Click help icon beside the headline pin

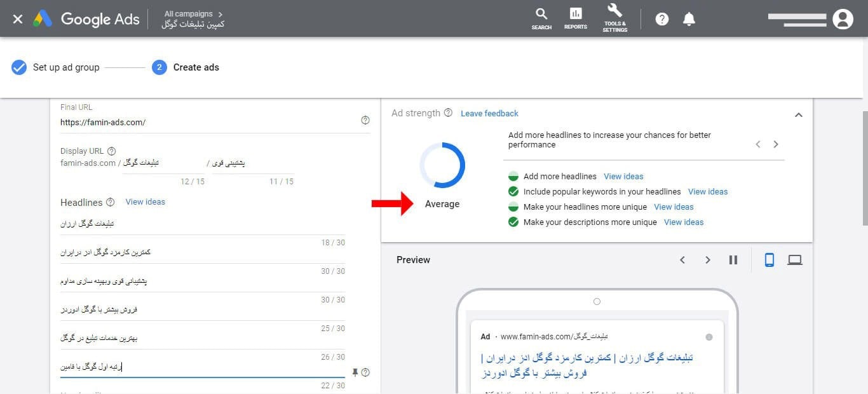365,372
